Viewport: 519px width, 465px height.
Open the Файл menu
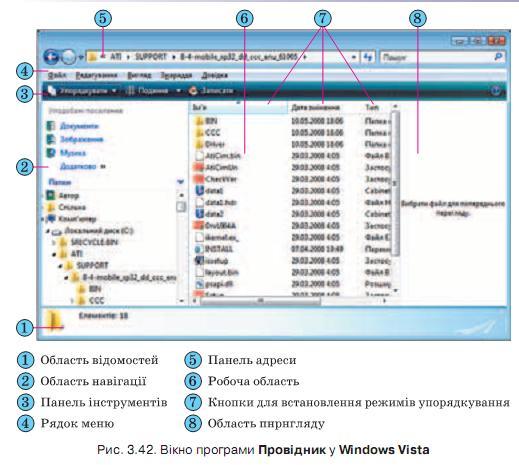coord(57,76)
